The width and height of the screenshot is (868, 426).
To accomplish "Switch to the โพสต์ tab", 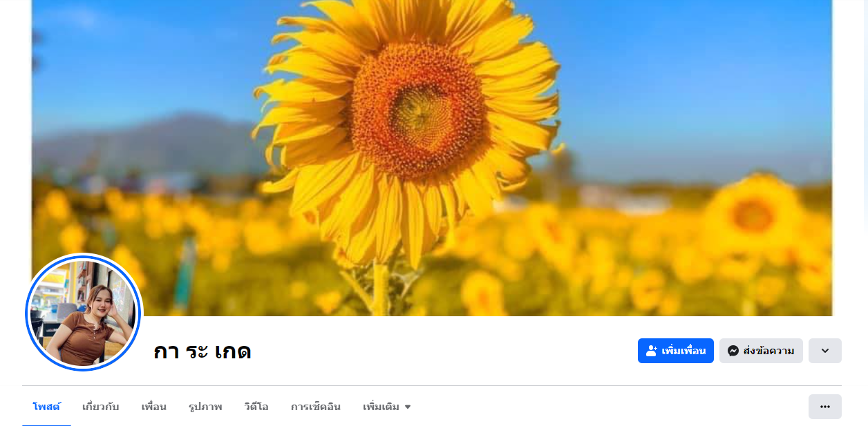I will 46,407.
